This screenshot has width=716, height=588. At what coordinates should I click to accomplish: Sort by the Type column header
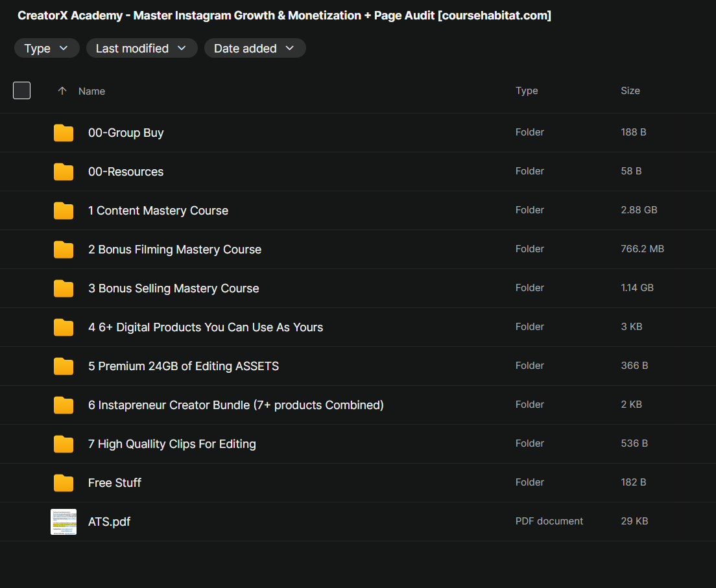click(527, 90)
